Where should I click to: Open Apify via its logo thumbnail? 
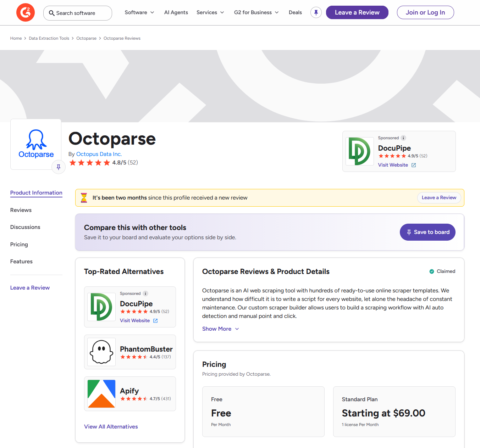click(x=101, y=393)
